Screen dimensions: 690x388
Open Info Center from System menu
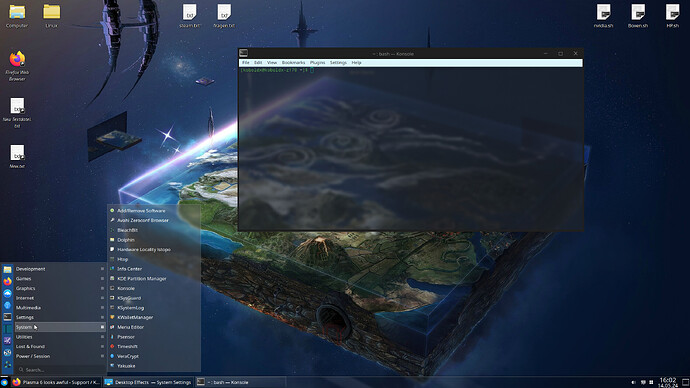(x=154, y=269)
